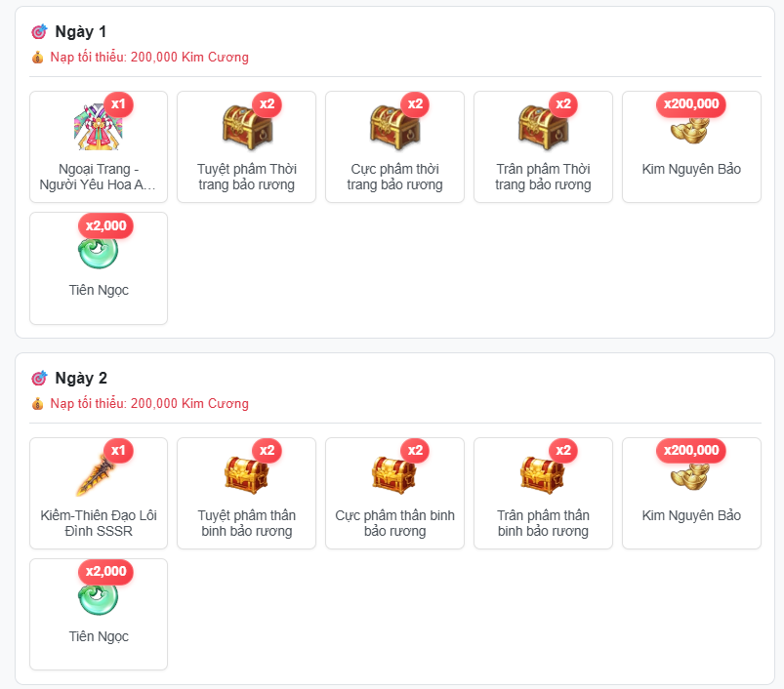The height and width of the screenshot is (689, 784).
Task: Click the Kim Nguyên Bảo gold ingots in Ngày 2
Action: (690, 476)
